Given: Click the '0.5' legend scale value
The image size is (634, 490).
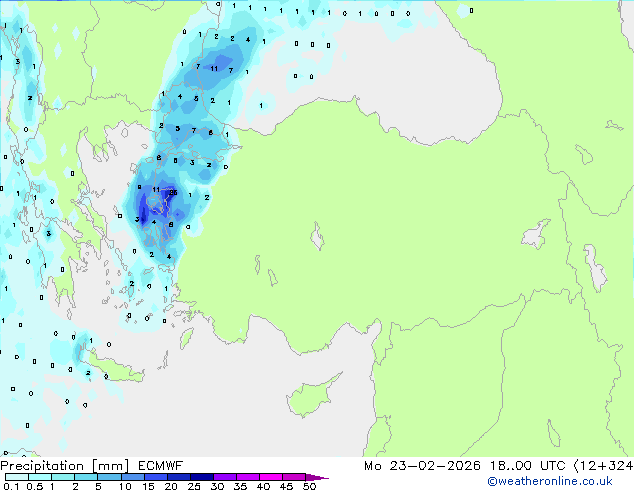Looking at the screenshot, I should point(34,486).
